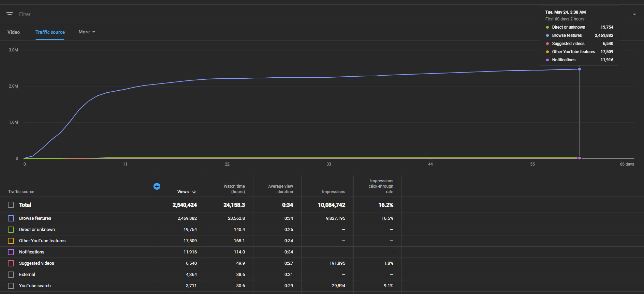Toggle the Notifications series checkbox
Screen dimensions: 644x294
[x=11, y=252]
